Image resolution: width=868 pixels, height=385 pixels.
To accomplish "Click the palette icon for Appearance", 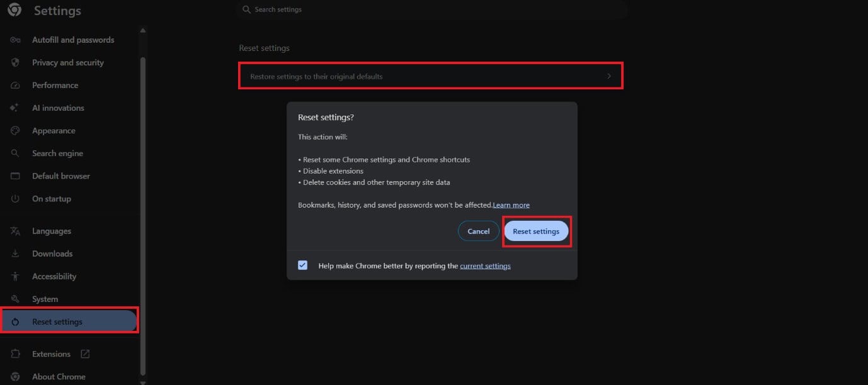I will (16, 130).
